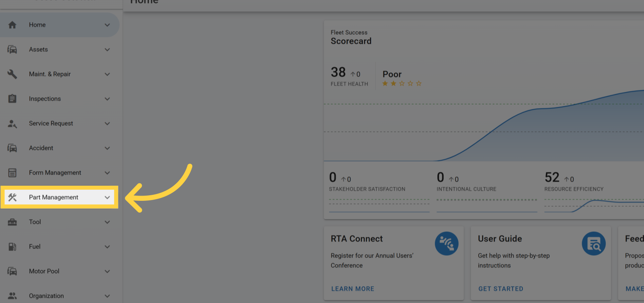This screenshot has width=644, height=303.
Task: Click the RTA Connect round icon
Action: 447,243
